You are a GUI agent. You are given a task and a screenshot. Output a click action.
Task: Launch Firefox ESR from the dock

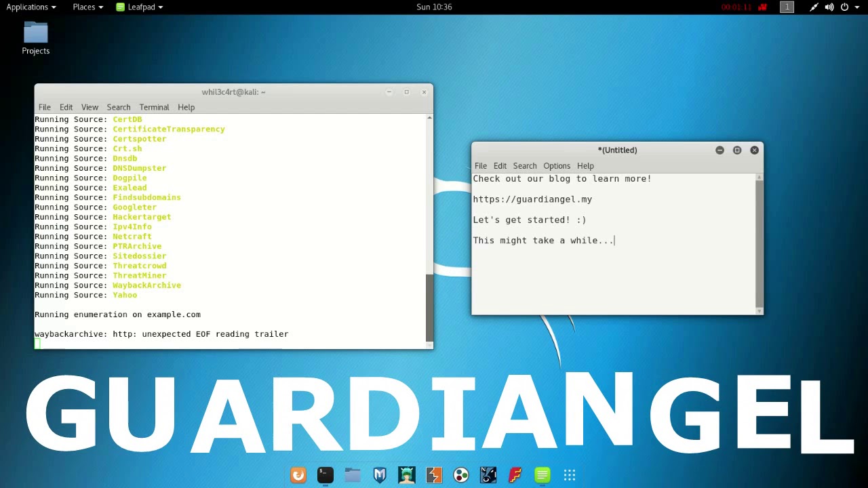pyautogui.click(x=298, y=475)
